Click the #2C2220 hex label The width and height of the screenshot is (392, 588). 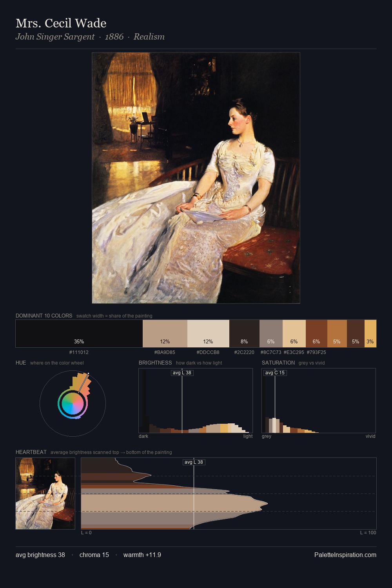coord(244,352)
